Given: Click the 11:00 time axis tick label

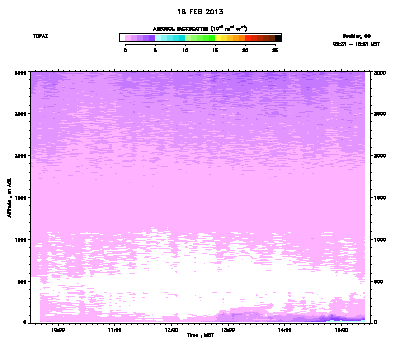Looking at the screenshot, I should [115, 330].
